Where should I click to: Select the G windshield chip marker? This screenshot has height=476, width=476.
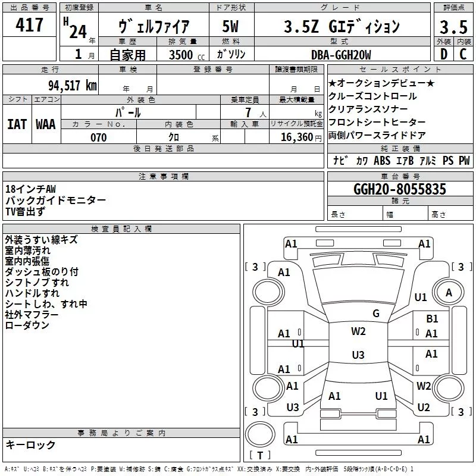pyautogui.click(x=376, y=313)
